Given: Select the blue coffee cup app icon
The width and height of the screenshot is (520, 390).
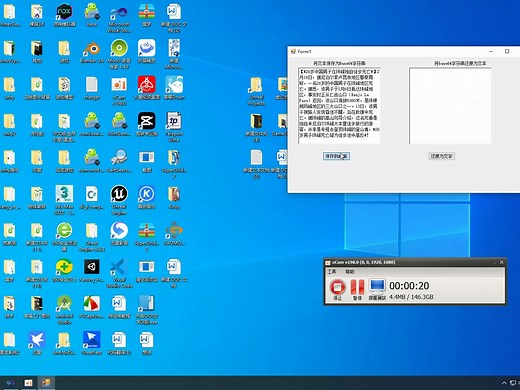Looking at the screenshot, I should pyautogui.click(x=147, y=48).
